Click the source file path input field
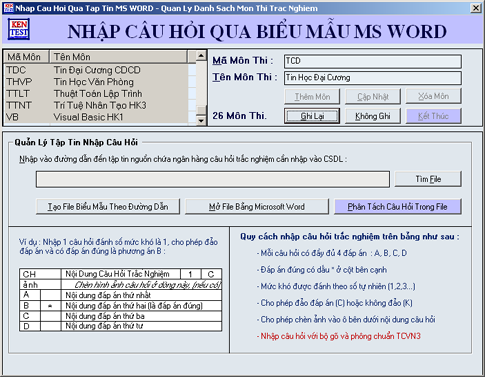Screen dimensions: 485x377 click(x=213, y=179)
